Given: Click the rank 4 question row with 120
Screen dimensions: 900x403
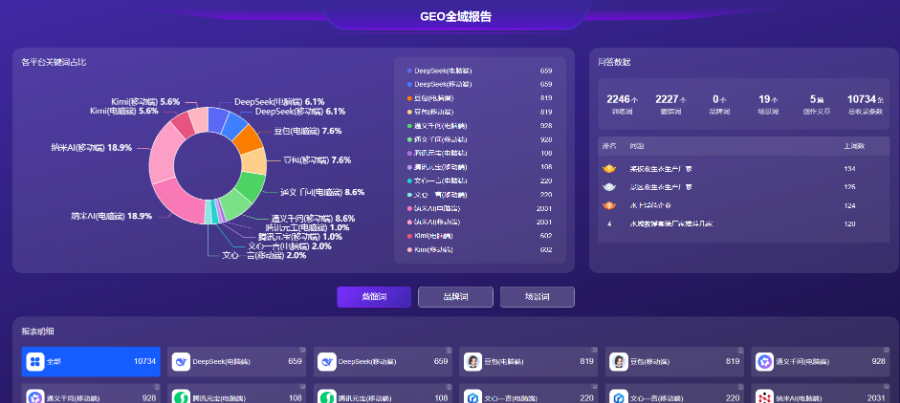Looking at the screenshot, I should point(744,224).
